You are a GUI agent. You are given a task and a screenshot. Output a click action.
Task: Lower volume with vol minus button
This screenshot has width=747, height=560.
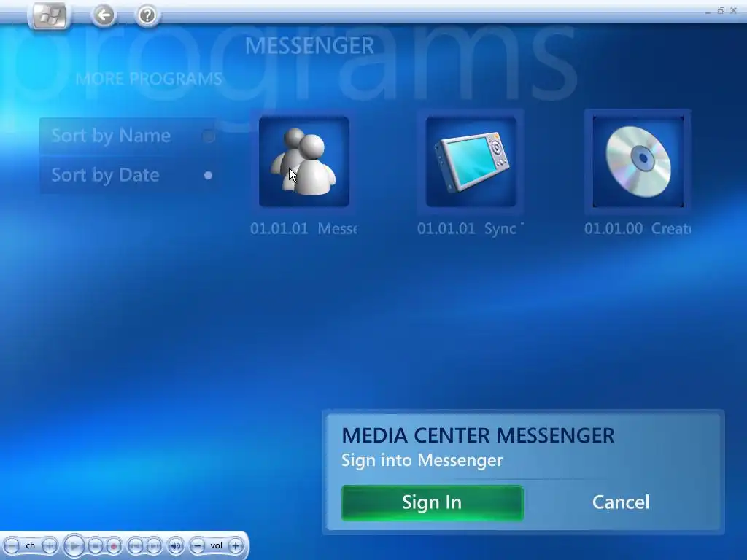click(197, 545)
